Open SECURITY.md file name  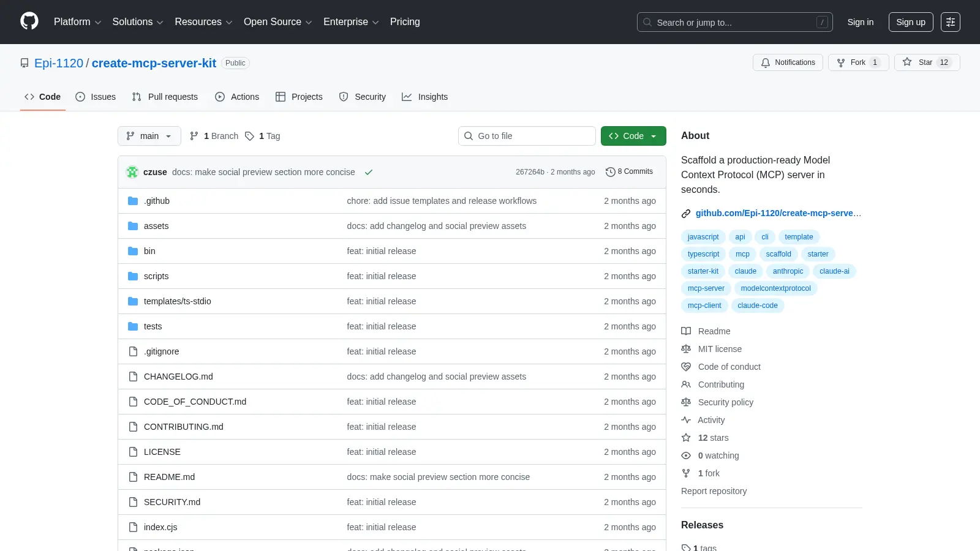[x=172, y=502]
